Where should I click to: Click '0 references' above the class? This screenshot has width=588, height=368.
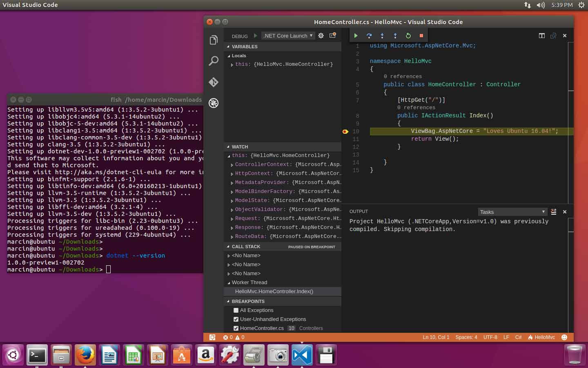click(403, 76)
